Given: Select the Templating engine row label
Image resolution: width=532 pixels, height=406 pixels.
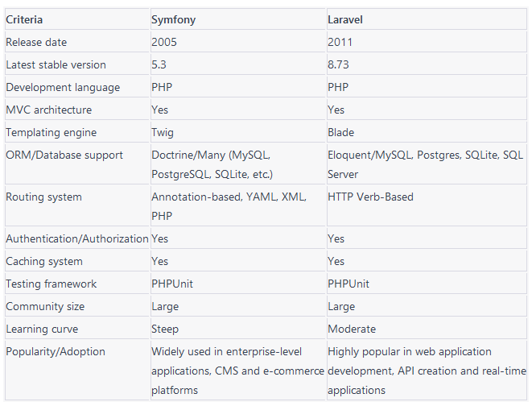Looking at the screenshot, I should coord(77,132).
